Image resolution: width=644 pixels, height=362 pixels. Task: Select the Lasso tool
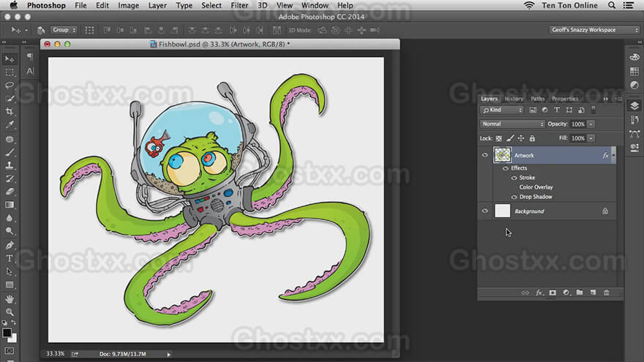click(9, 85)
